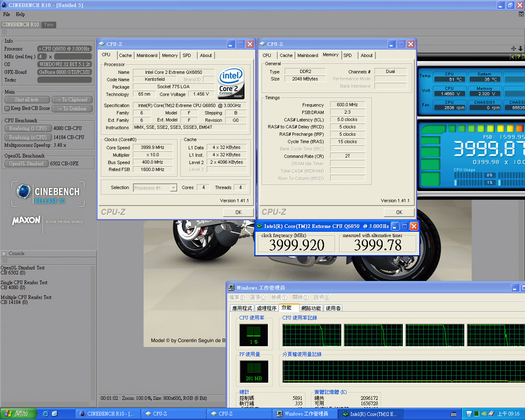Select the 處理程序 tab in Task Manager

pyautogui.click(x=267, y=308)
